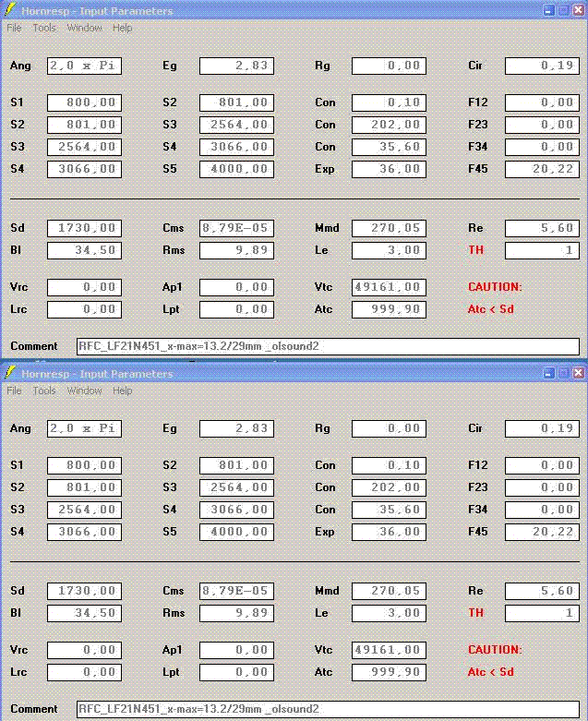The height and width of the screenshot is (721, 588).
Task: Select Mmd field 270,05 in upper window
Action: pos(389,228)
